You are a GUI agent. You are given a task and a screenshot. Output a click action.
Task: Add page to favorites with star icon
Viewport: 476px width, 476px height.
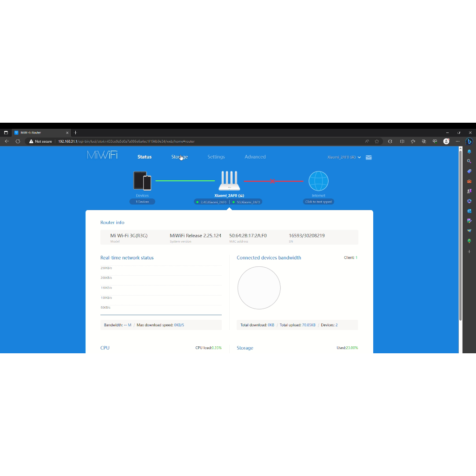[377, 141]
